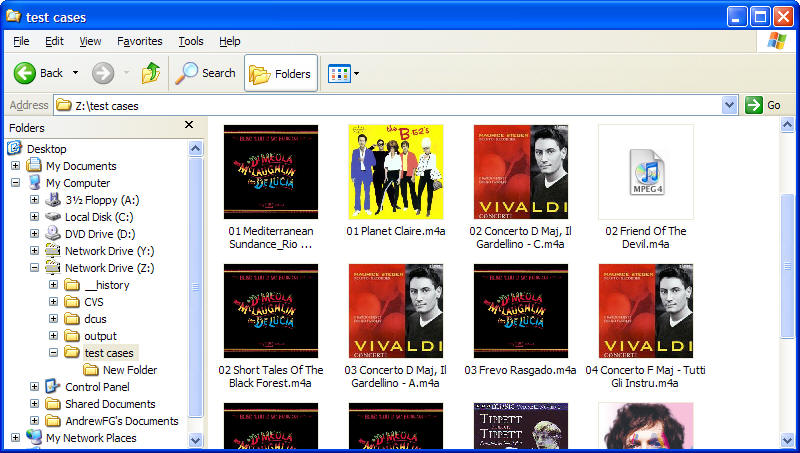Select the 01 Planet Claire.m4a thumbnail
800x453 pixels.
point(396,172)
